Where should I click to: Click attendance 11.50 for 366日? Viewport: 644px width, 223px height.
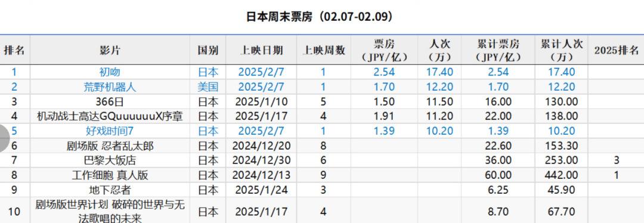440,102
